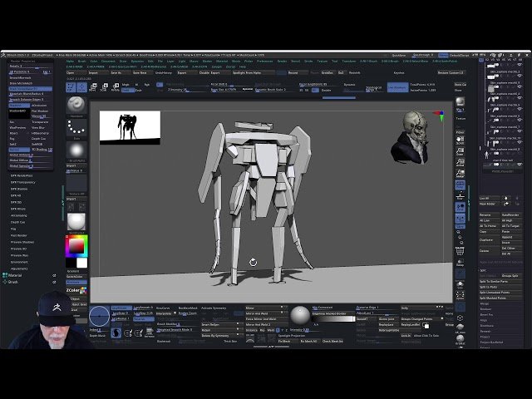Open the material sphere picker
532x399 pixels.
(76, 222)
